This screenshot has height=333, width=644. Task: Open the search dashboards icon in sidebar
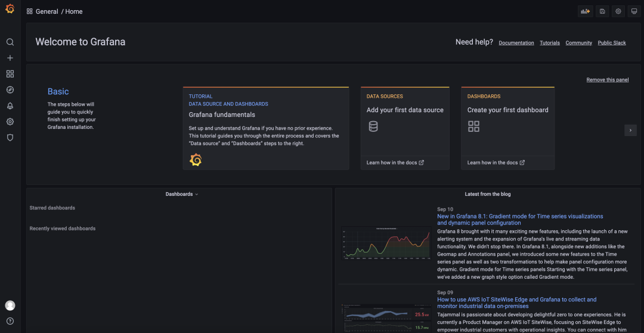point(10,42)
